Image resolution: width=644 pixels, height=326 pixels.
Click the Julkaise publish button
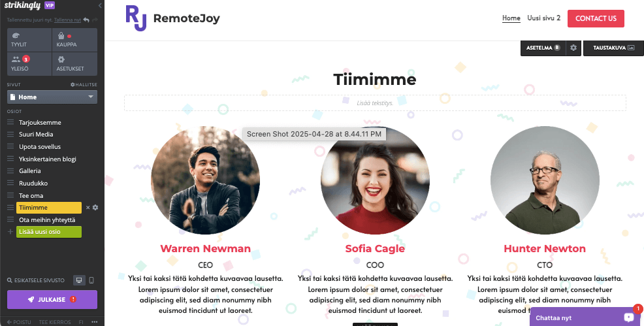click(52, 299)
